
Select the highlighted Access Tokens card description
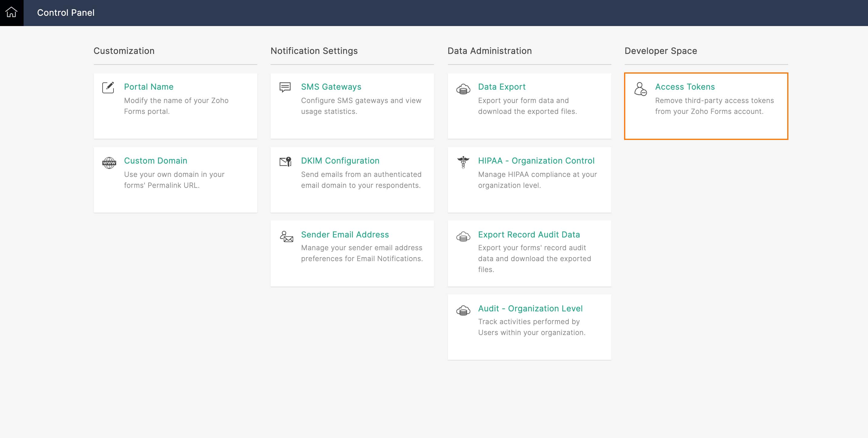[x=714, y=106]
